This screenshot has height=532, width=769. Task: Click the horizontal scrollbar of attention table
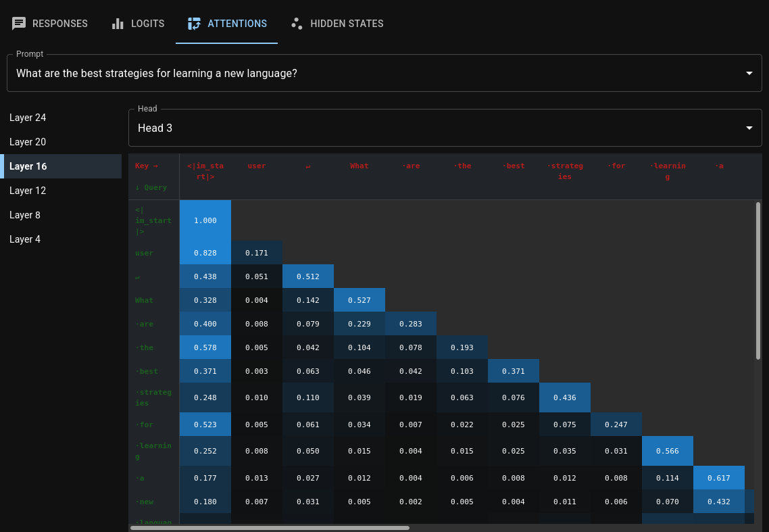point(270,528)
